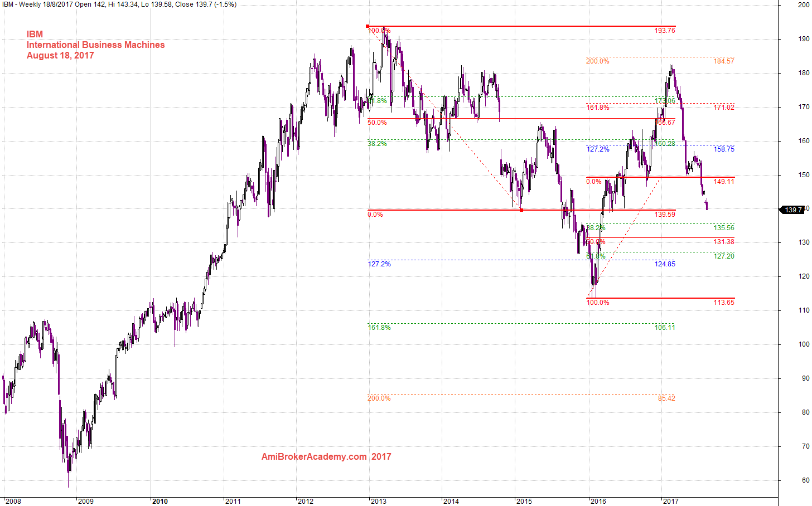Click the green 161.8% label on the 106.11 line

pos(379,328)
